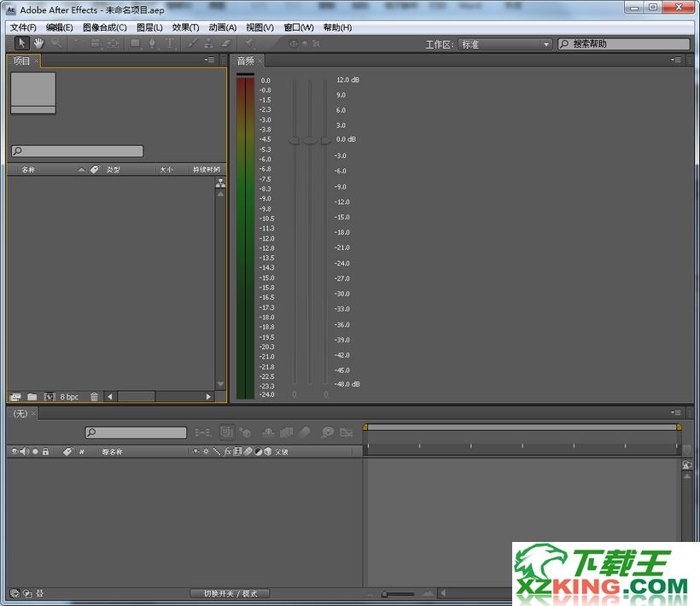Open the 窗口(W) menu
Image resolution: width=700 pixels, height=606 pixels.
pyautogui.click(x=299, y=27)
